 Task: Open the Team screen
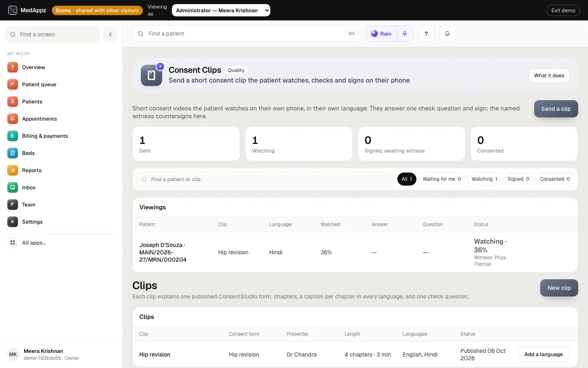(x=61, y=204)
